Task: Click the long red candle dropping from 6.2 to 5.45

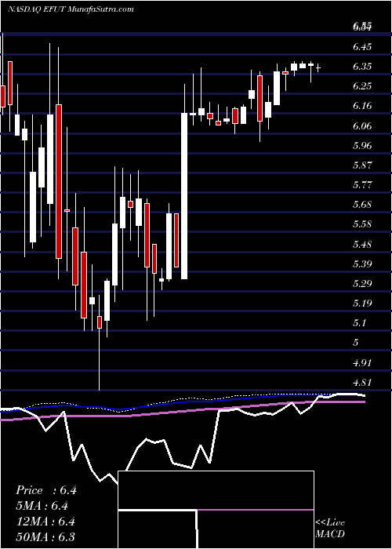Action: pos(59,181)
